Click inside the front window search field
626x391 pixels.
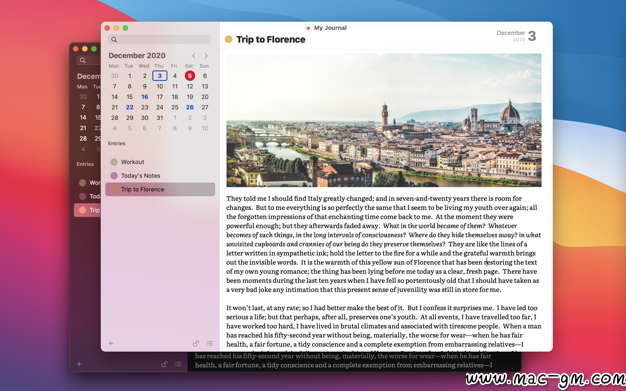tap(159, 40)
